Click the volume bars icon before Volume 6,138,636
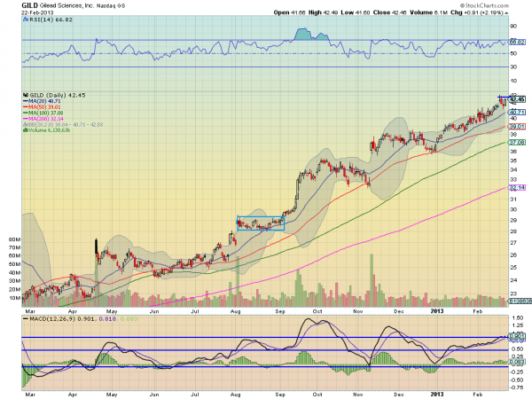532x399 pixels. [25, 130]
